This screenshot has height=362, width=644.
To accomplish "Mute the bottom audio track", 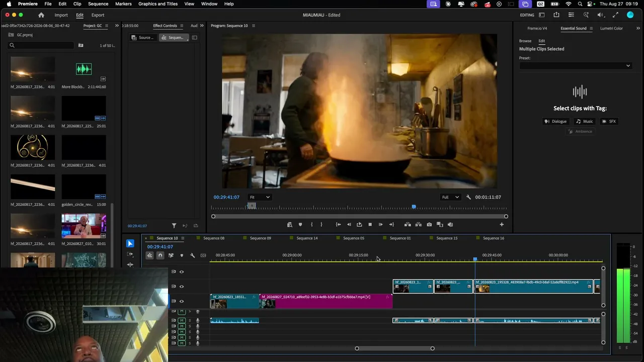I will tap(182, 343).
